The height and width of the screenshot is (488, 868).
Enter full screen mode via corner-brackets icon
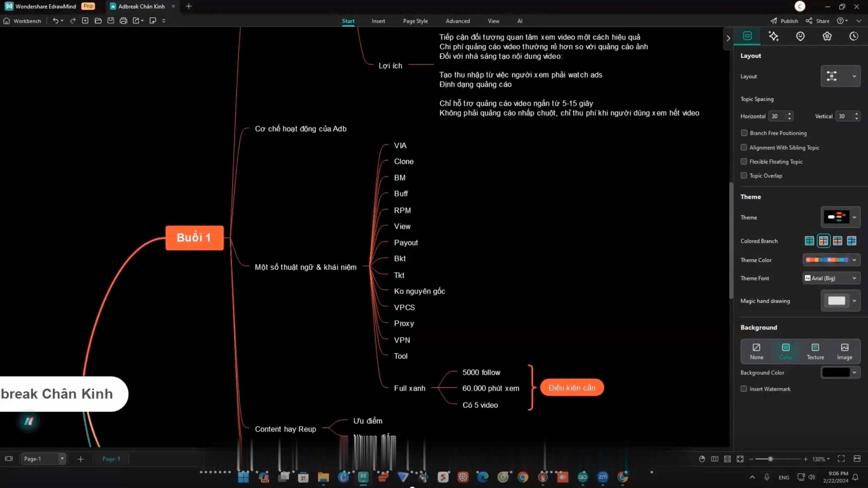(841, 459)
